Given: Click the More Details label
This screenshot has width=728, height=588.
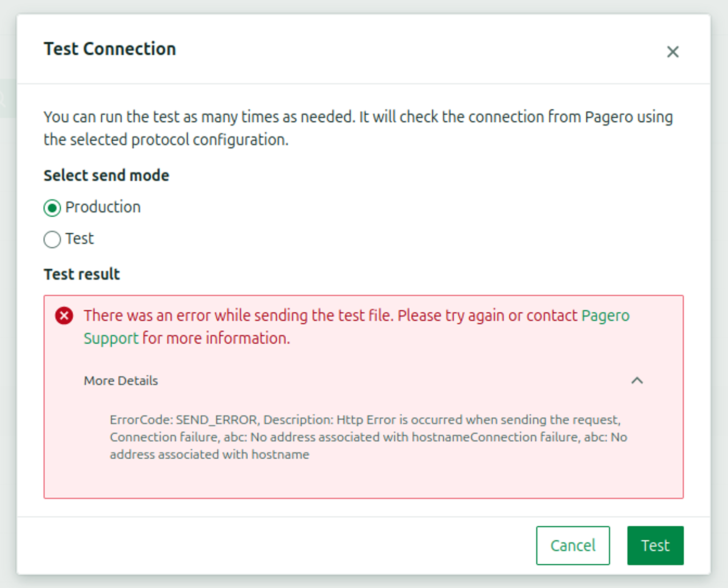Looking at the screenshot, I should tap(121, 381).
